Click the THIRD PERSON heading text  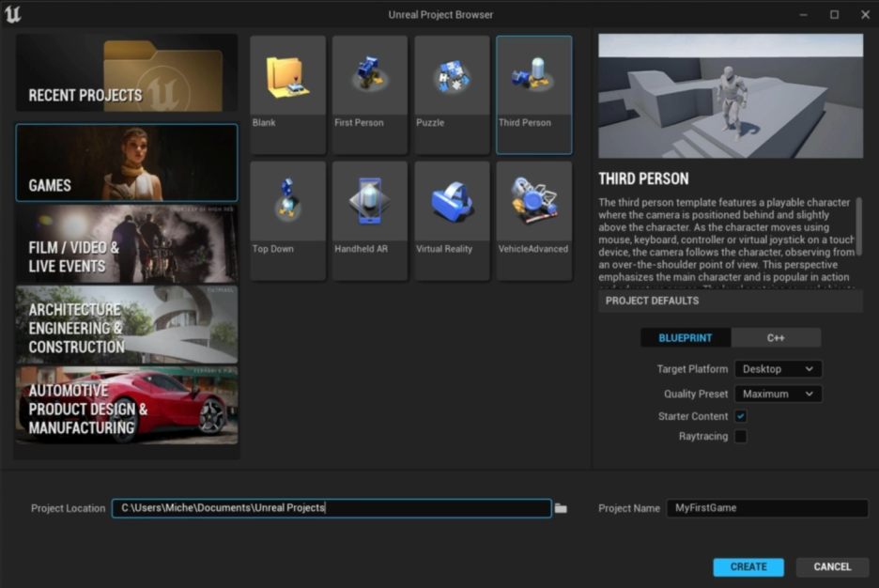coord(643,178)
